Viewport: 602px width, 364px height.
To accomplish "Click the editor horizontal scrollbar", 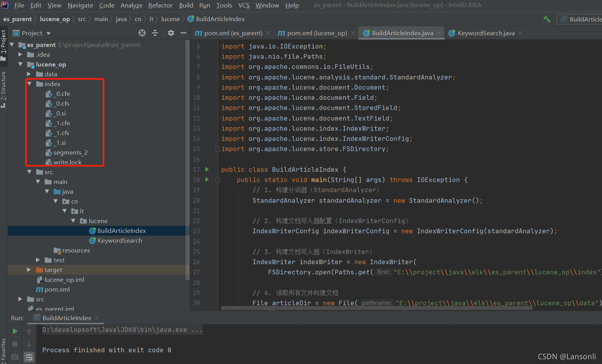I will click(377, 308).
